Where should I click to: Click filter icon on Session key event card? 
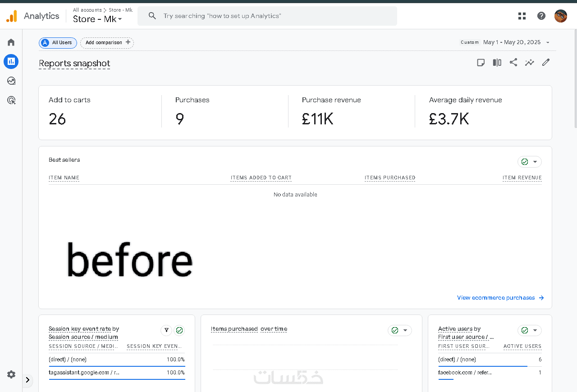click(x=166, y=331)
